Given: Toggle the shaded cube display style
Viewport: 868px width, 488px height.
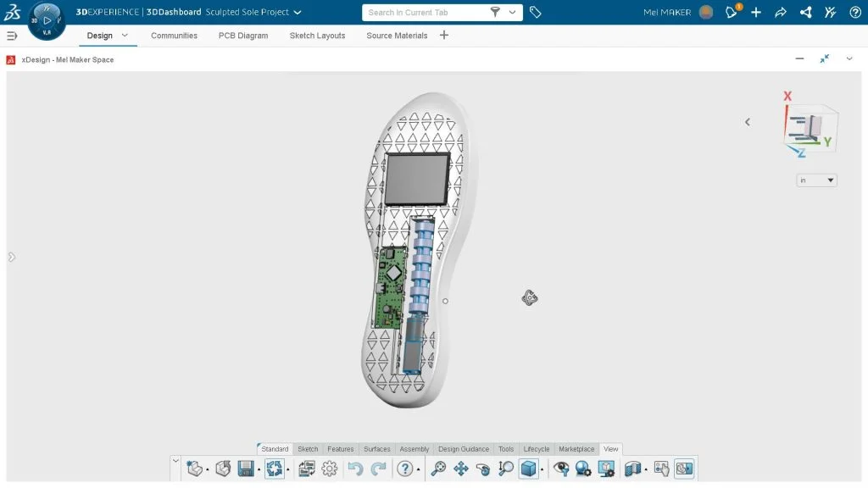Looking at the screenshot, I should coord(529,469).
